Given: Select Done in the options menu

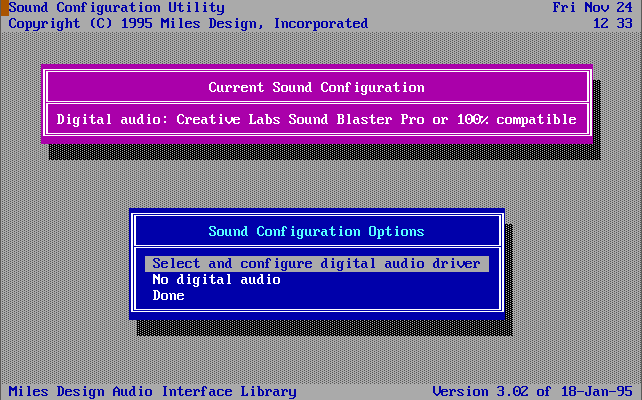Looking at the screenshot, I should [168, 296].
